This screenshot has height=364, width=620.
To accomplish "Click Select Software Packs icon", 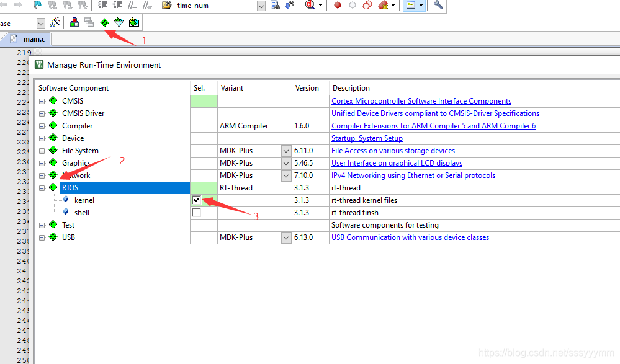I will coord(119,22).
